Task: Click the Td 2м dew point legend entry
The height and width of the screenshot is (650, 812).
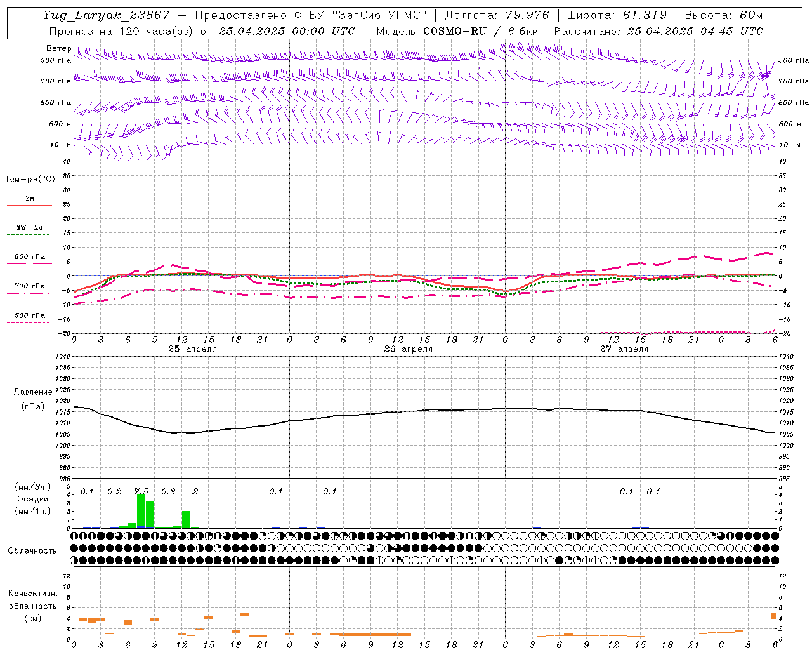Action: (29, 227)
